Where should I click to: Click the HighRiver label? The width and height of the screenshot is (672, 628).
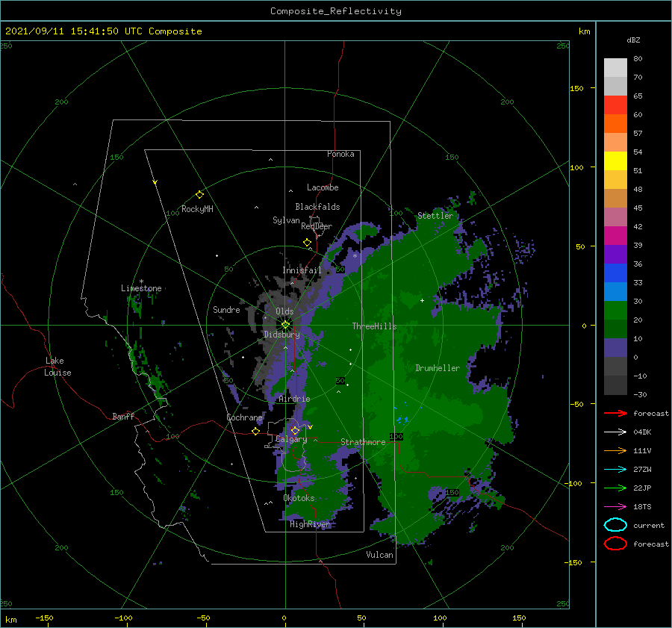310,524
